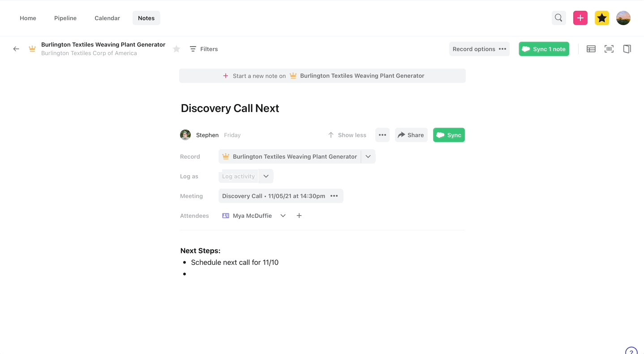Start a new note on Burlington Textiles
Image resolution: width=644 pixels, height=354 pixels.
click(x=322, y=76)
